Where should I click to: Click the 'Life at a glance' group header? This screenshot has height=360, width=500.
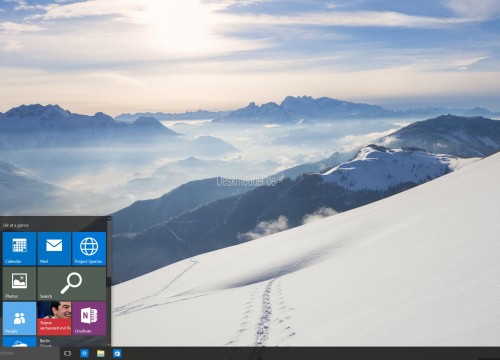16,225
